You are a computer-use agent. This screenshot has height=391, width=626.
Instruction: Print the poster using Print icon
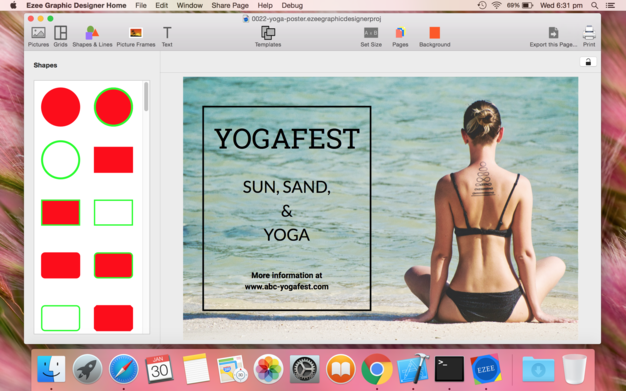click(589, 37)
